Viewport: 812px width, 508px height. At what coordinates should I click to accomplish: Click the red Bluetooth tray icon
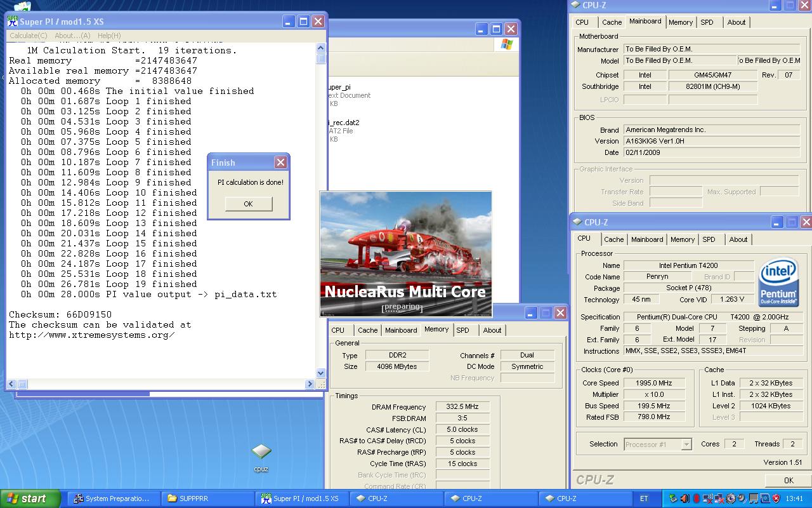click(697, 498)
